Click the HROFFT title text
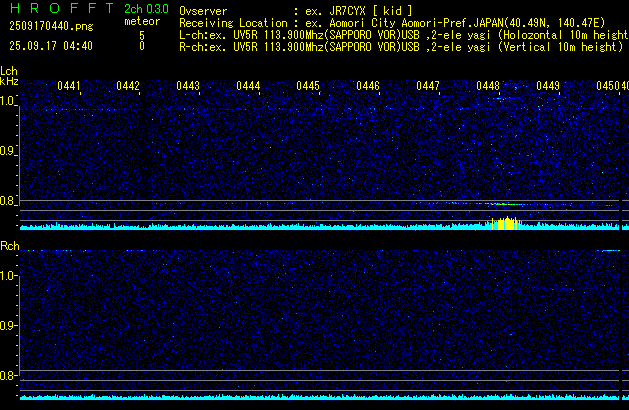The height and width of the screenshot is (410, 629). 62,8
